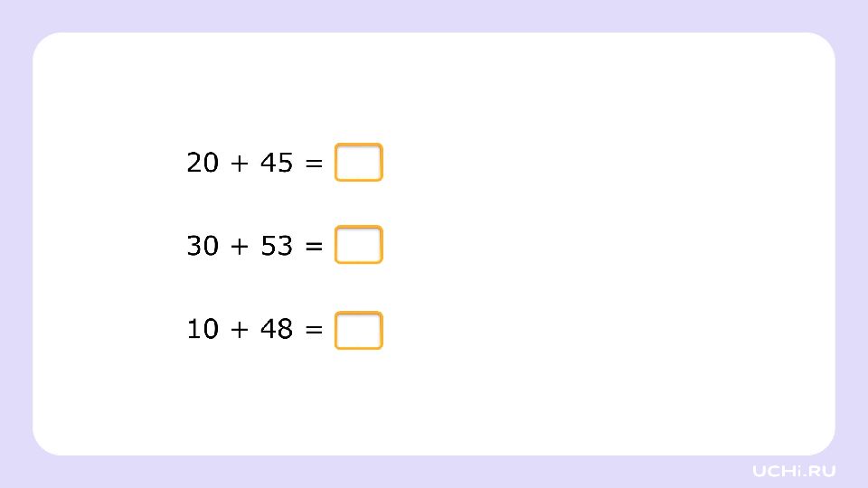This screenshot has height=488, width=868.
Task: Click the plus sign between 20 and 45
Action: click(x=239, y=164)
